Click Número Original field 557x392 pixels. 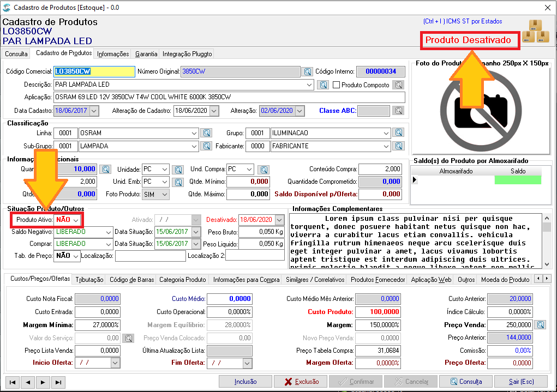(241, 72)
